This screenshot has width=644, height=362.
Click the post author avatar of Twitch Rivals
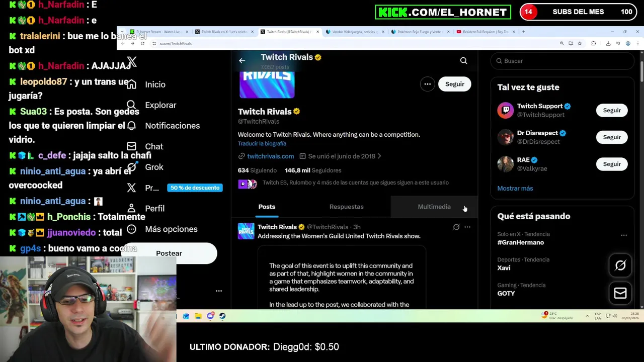(246, 231)
